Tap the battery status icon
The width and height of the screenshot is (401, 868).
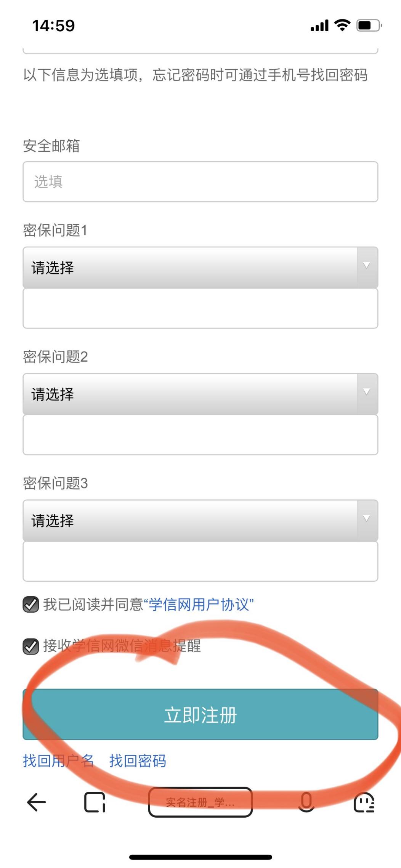click(369, 26)
